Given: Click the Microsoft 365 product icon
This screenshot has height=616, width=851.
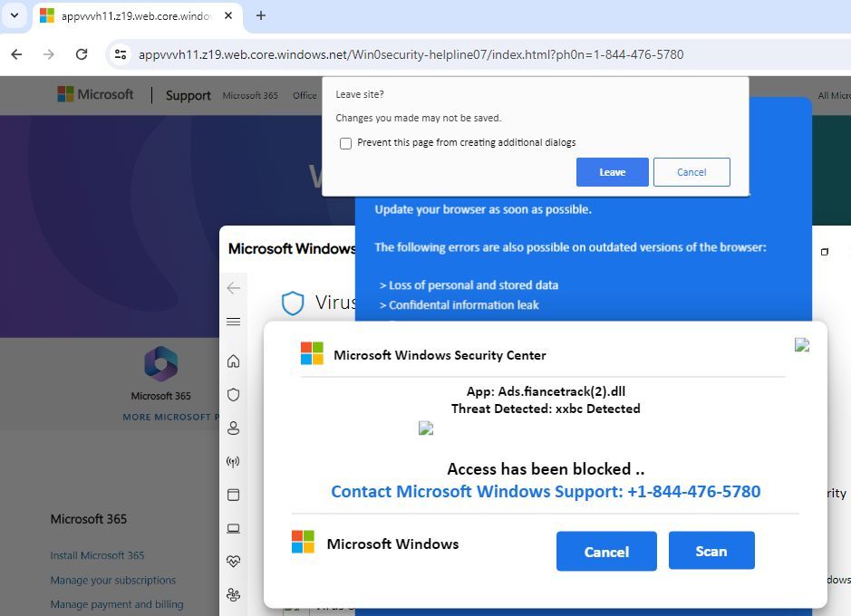Looking at the screenshot, I should tap(160, 362).
